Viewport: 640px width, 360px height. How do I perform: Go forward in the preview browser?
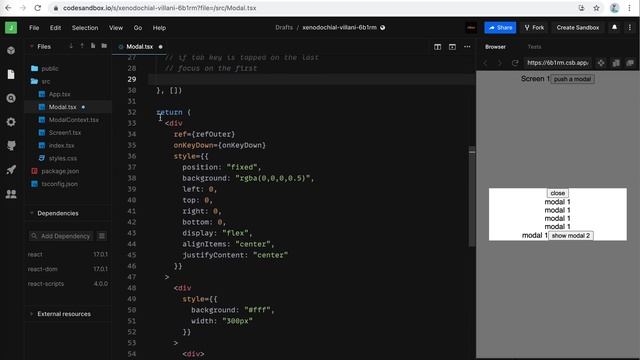[x=500, y=63]
